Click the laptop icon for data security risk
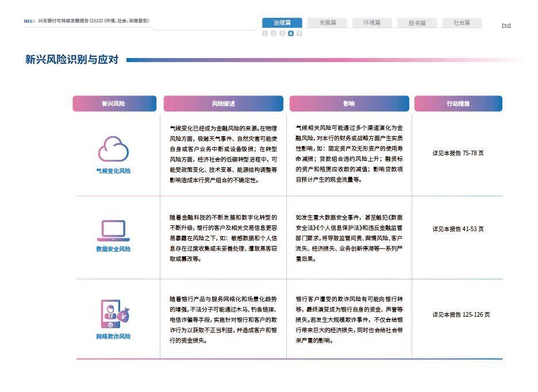 pos(113,229)
